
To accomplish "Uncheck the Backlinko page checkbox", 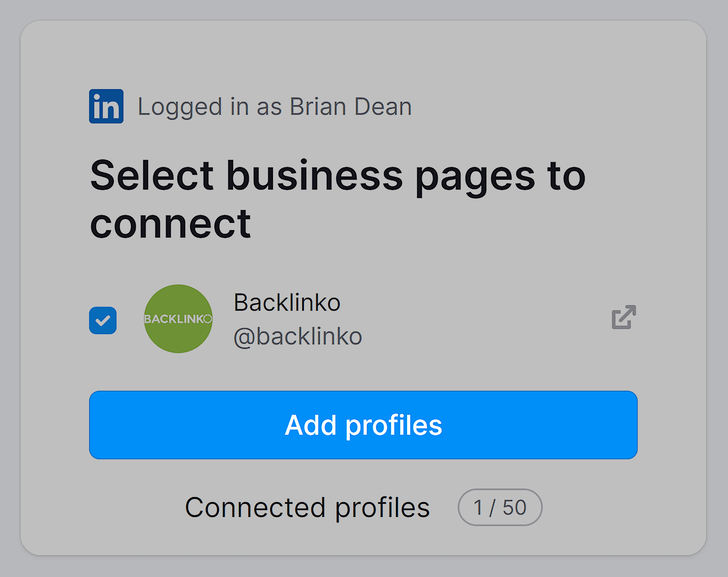I will [x=103, y=321].
